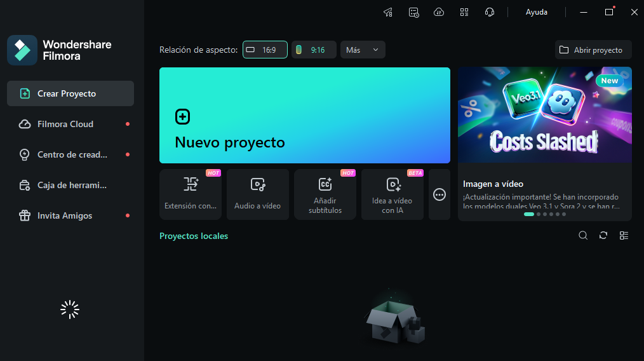This screenshot has width=644, height=361.
Task: Open the Ayuda menu
Action: pos(536,12)
